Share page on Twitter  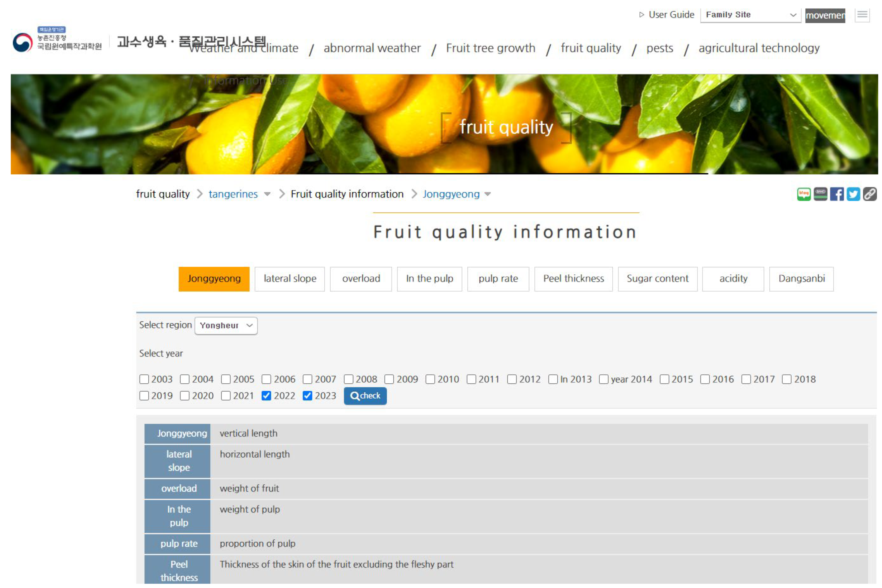click(x=853, y=194)
